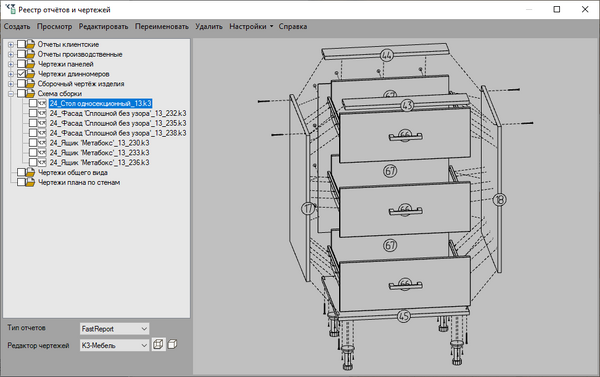Image resolution: width=600 pixels, height=377 pixels.
Task: Expand the Чертежи панелей node
Action: point(11,64)
